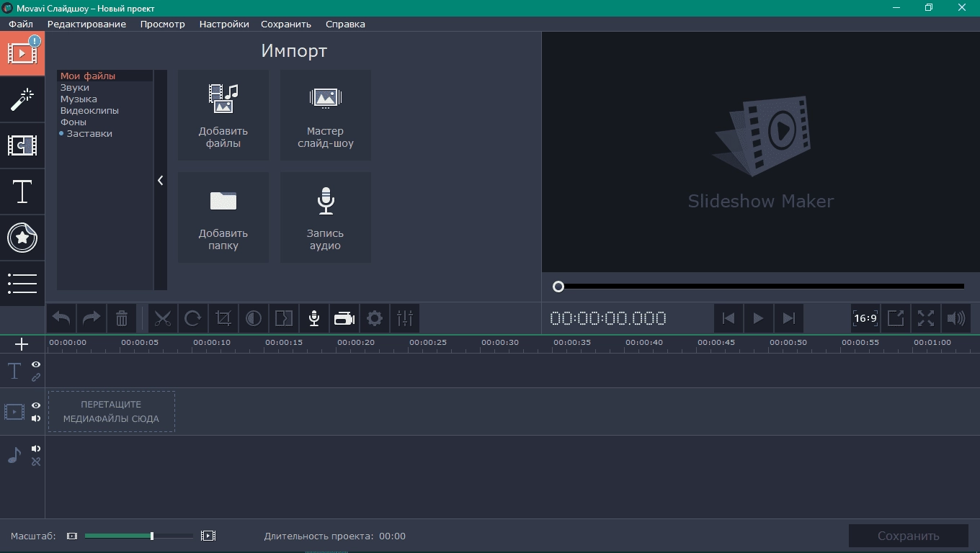Collapse the import categories panel

coord(160,180)
